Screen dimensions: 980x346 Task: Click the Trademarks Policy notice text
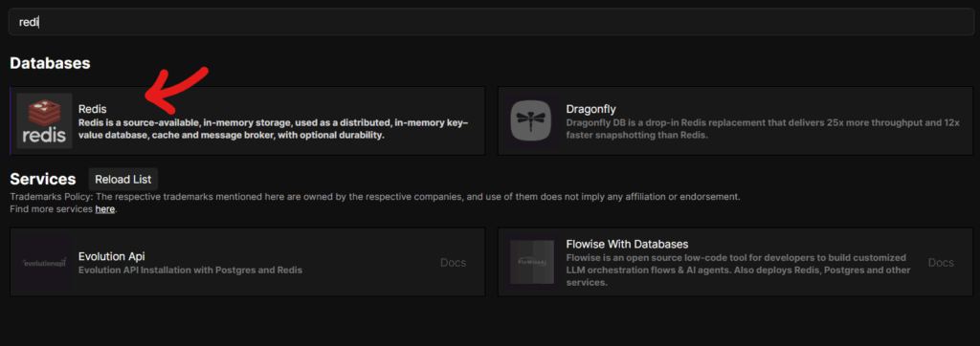(x=375, y=197)
